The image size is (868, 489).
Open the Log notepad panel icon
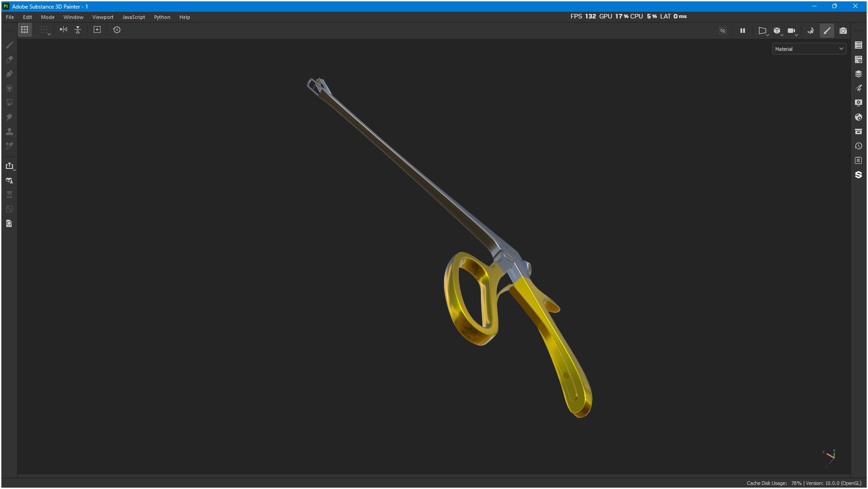(x=859, y=160)
